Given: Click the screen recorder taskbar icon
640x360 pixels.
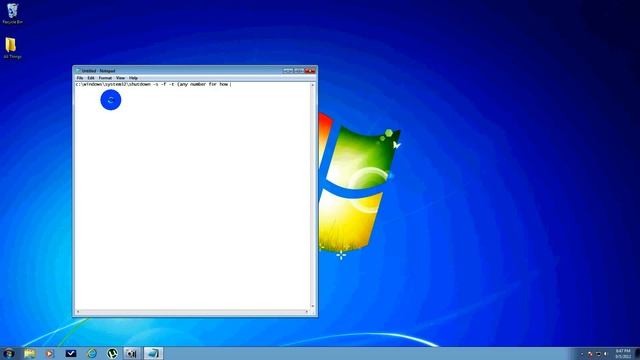Looking at the screenshot, I should click(x=131, y=353).
